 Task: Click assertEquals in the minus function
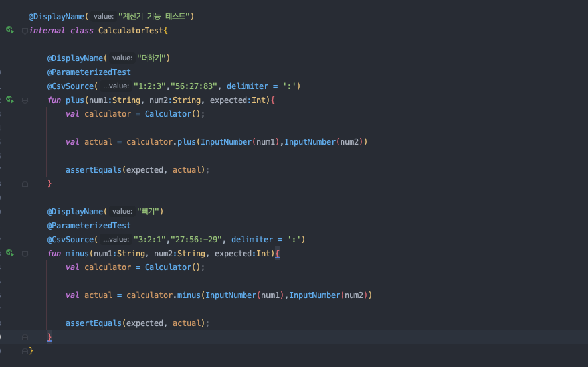click(x=94, y=323)
